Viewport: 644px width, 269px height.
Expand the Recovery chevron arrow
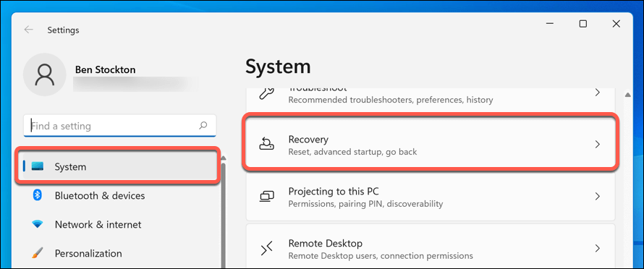598,145
